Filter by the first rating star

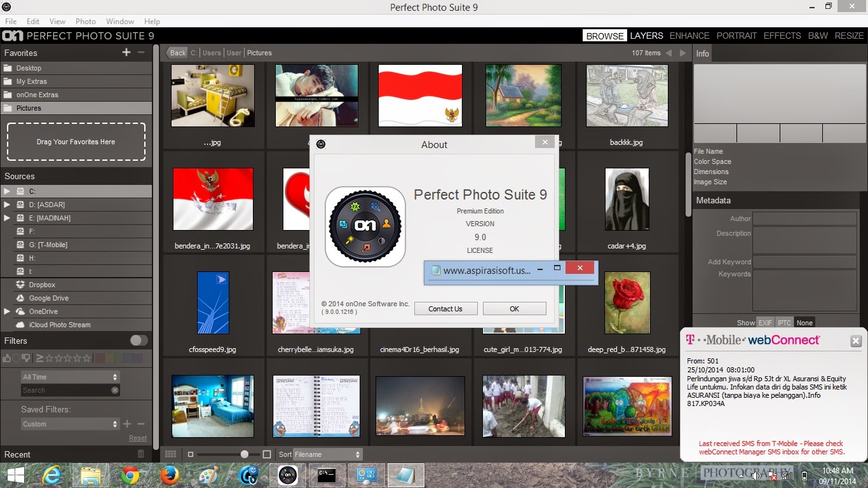(x=50, y=358)
